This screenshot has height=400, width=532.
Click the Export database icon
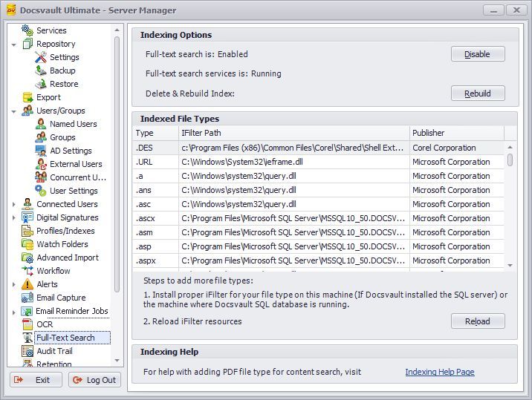click(27, 97)
